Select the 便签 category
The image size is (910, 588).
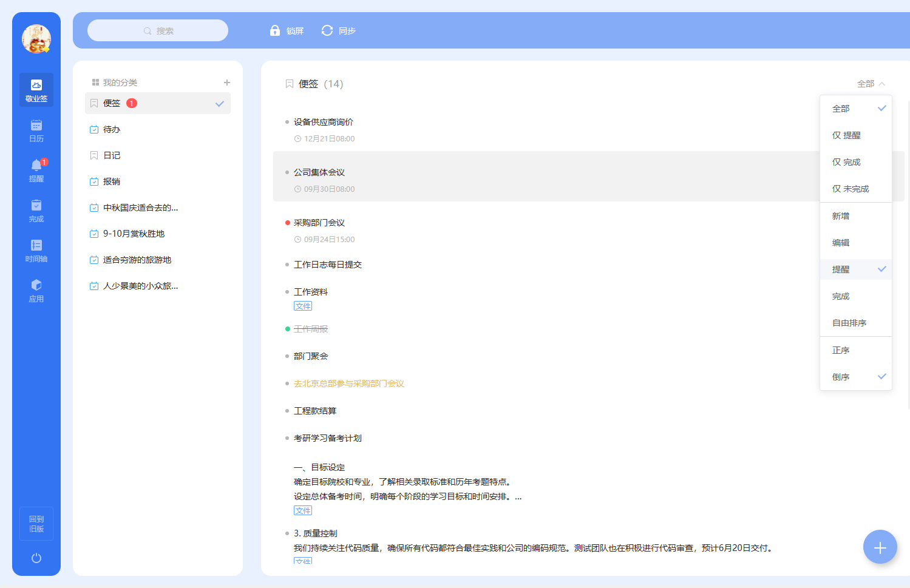[x=158, y=103]
